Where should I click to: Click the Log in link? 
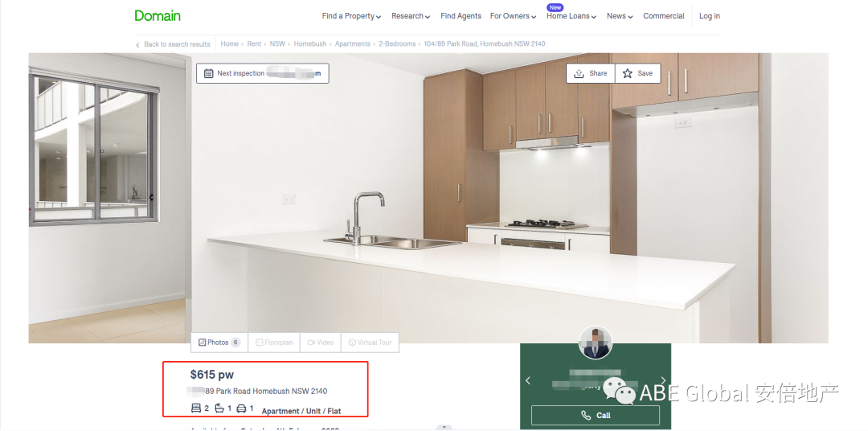[x=709, y=16]
